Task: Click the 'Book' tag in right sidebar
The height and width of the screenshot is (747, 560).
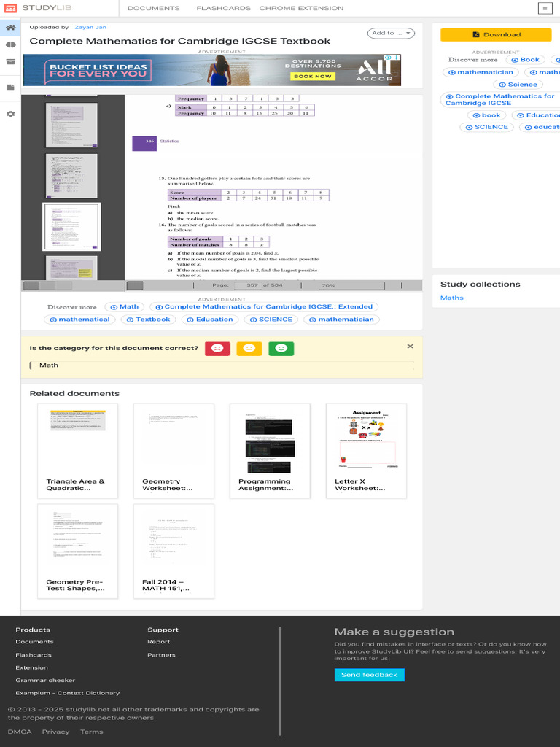Action: (x=525, y=60)
